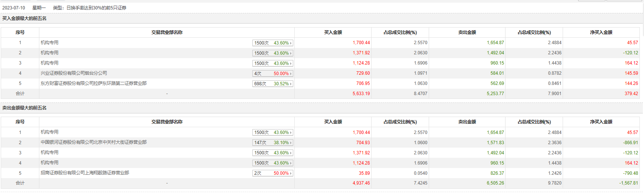Open the 1500次 badge in buy table row 2

(x=272, y=53)
